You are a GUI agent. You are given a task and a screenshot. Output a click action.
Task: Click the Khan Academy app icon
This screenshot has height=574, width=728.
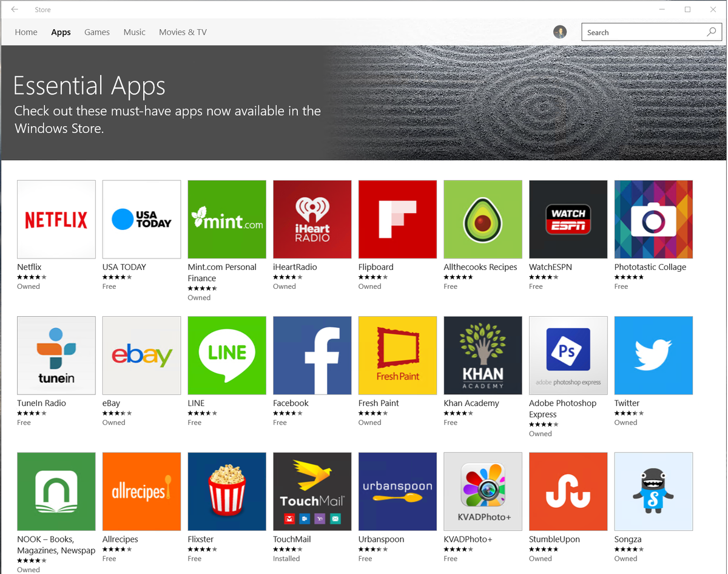[483, 356]
